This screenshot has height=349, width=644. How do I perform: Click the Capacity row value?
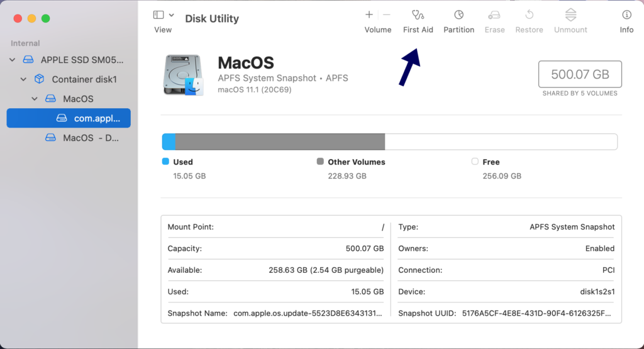(365, 248)
